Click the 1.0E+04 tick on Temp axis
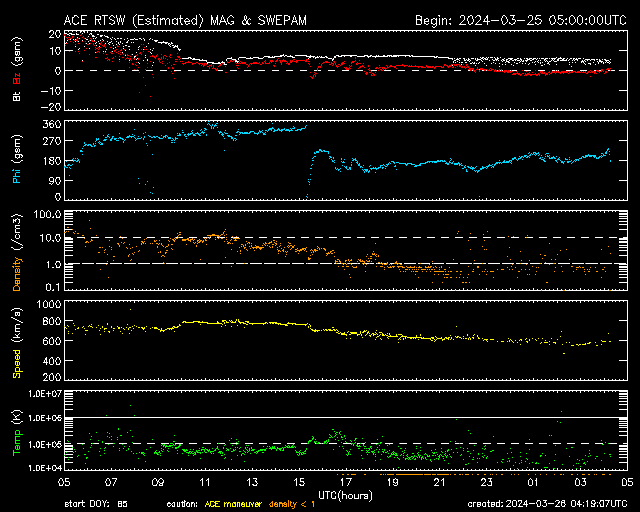This screenshot has height=512, width=640. (44, 467)
